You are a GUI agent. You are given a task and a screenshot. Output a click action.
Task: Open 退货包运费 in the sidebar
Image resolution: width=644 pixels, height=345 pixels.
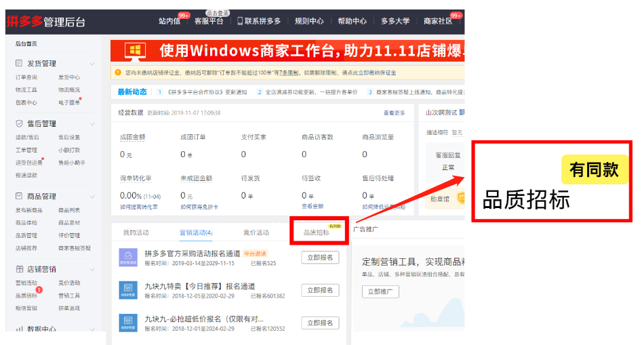[x=28, y=163]
